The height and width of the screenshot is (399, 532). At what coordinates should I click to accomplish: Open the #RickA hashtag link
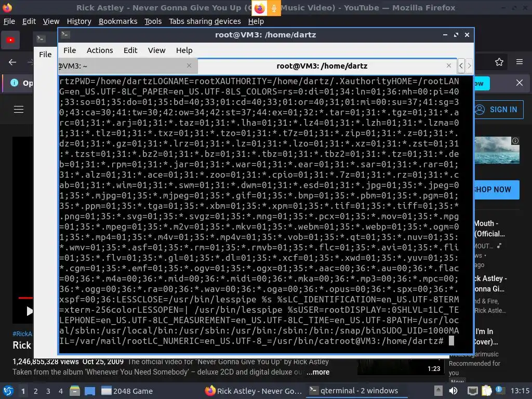[22, 334]
